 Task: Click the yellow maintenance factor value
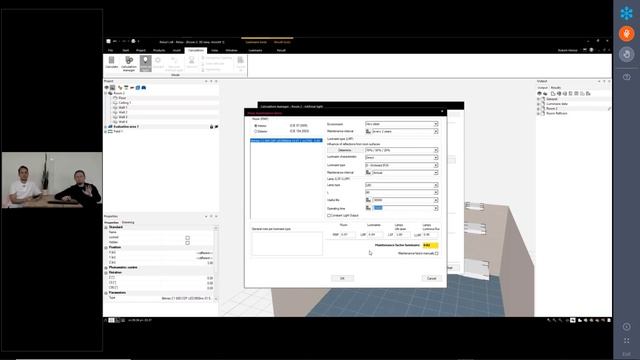tap(430, 245)
